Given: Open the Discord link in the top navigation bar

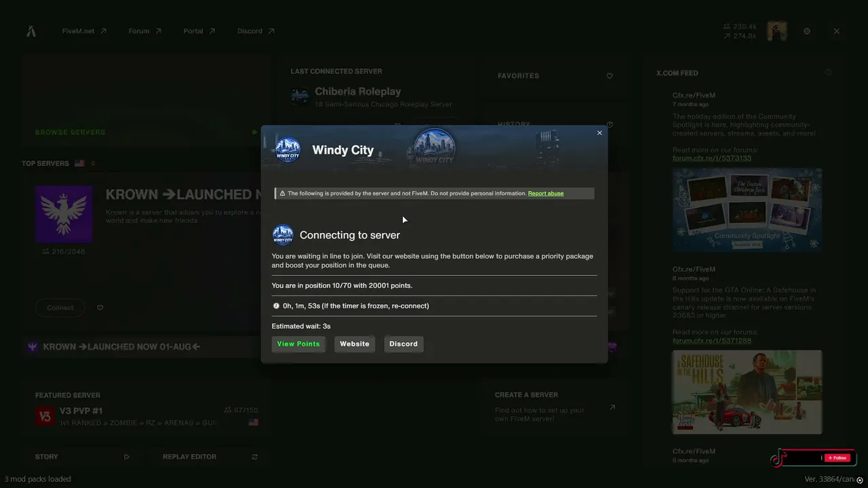Looking at the screenshot, I should 256,31.
